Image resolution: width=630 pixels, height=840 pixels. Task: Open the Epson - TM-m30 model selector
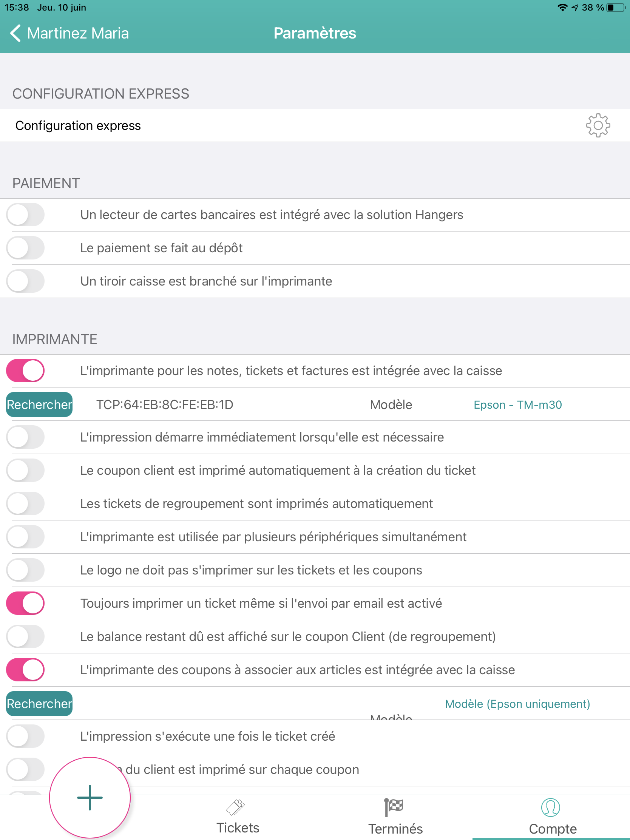point(517,405)
